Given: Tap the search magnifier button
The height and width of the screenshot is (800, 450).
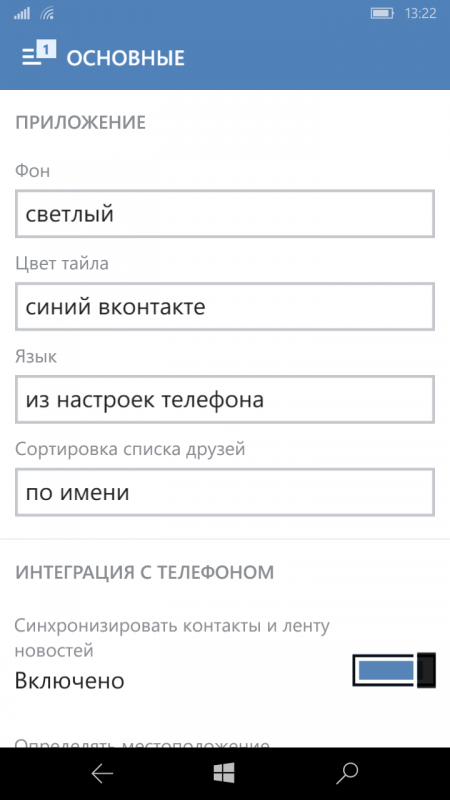Looking at the screenshot, I should [x=347, y=774].
